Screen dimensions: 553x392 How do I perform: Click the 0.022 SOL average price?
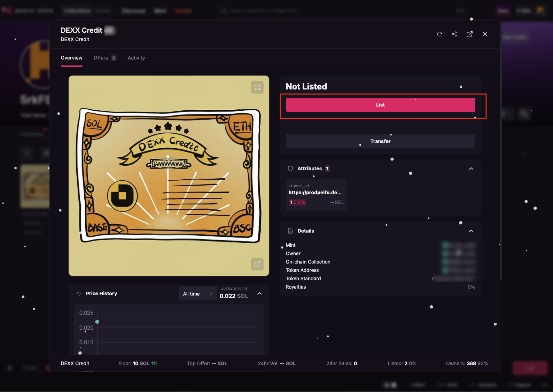[x=234, y=296]
